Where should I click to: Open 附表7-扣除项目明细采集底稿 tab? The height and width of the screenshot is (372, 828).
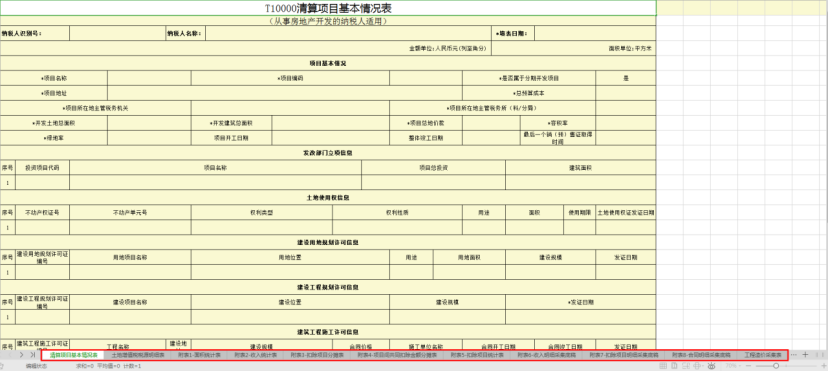coord(623,355)
